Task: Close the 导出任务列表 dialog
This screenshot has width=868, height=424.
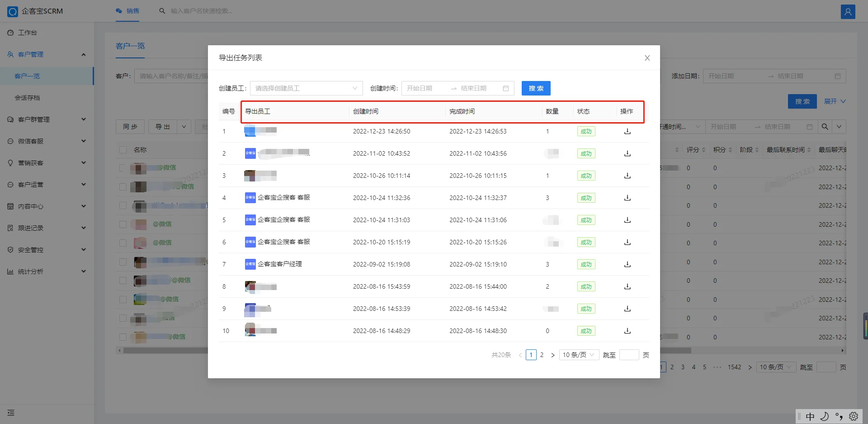Action: coord(647,58)
